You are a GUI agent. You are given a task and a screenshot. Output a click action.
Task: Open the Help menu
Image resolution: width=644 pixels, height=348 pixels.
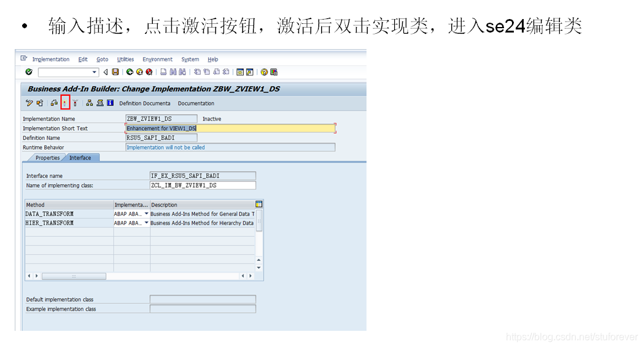point(213,59)
